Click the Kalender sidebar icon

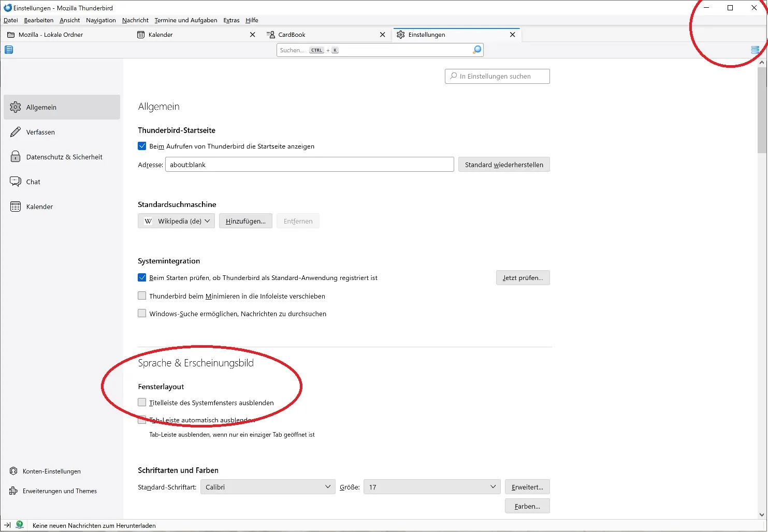pyautogui.click(x=16, y=206)
